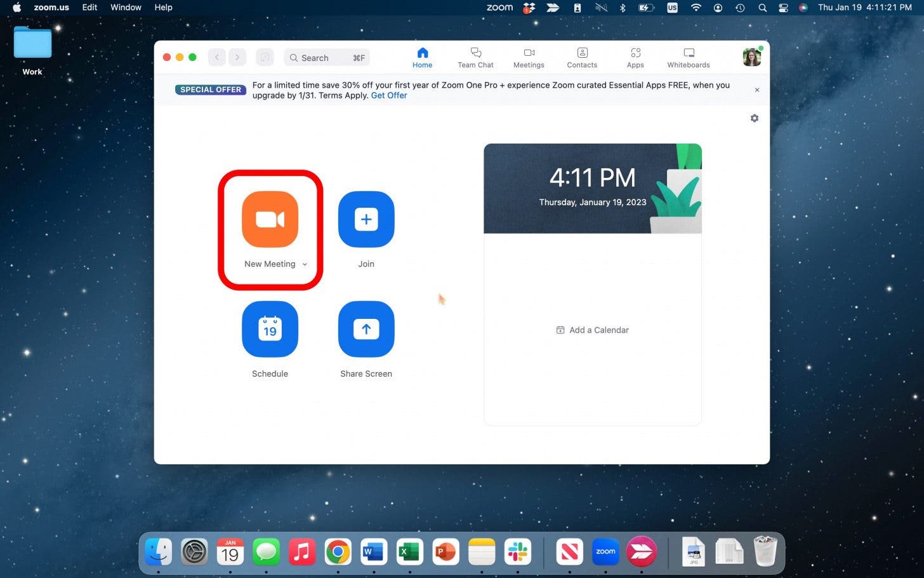Open the New Meeting options chevron
The width and height of the screenshot is (924, 578).
(x=305, y=264)
